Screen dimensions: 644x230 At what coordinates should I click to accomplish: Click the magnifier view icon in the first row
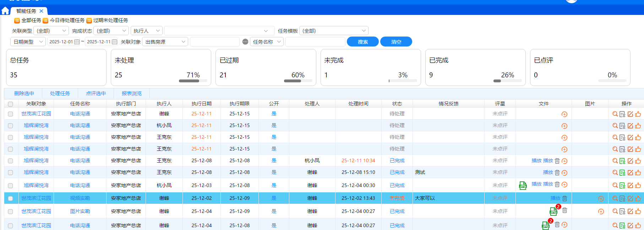(615, 114)
